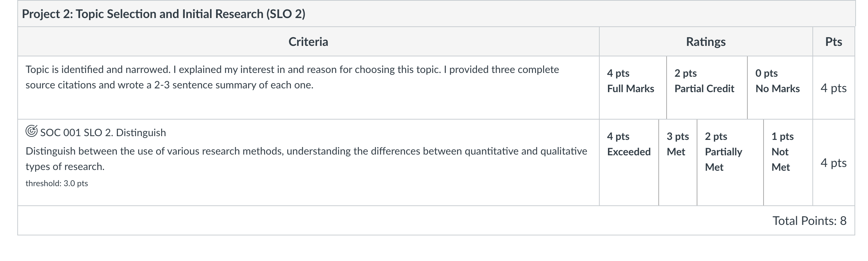Select the 2 pts Partial Credit rating

point(707,88)
